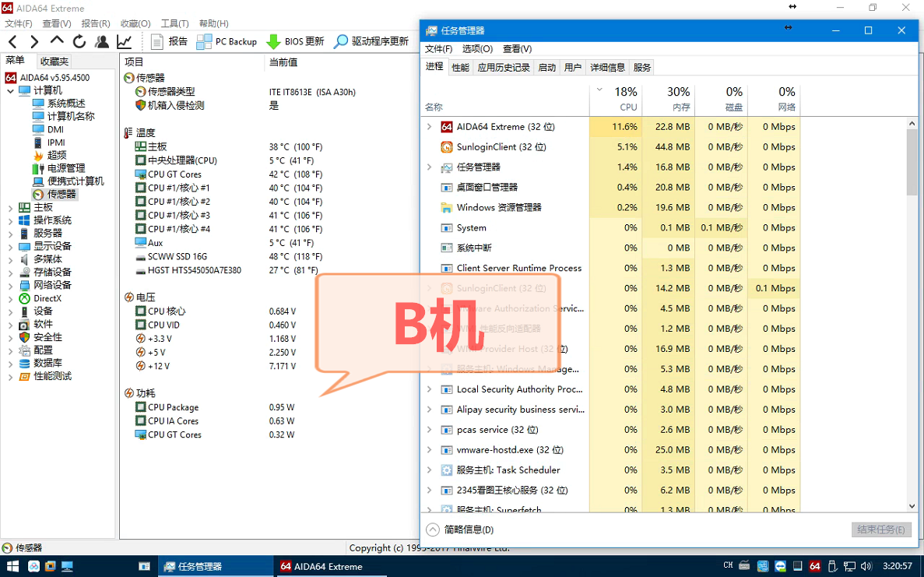
Task: Click the Windows Start button
Action: pyautogui.click(x=12, y=566)
